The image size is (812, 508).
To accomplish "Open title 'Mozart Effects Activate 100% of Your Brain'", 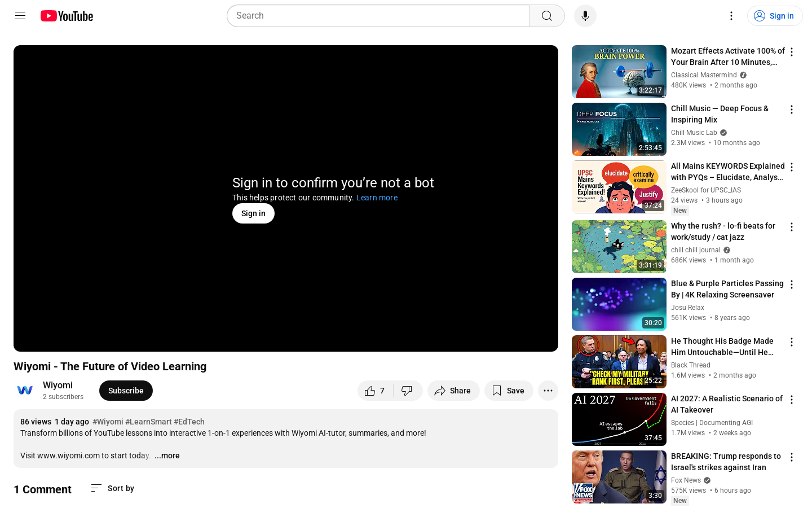I will tap(727, 56).
